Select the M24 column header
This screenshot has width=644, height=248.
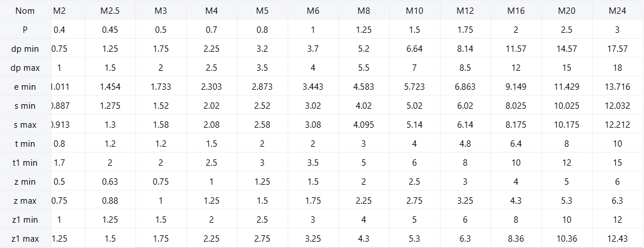point(617,10)
